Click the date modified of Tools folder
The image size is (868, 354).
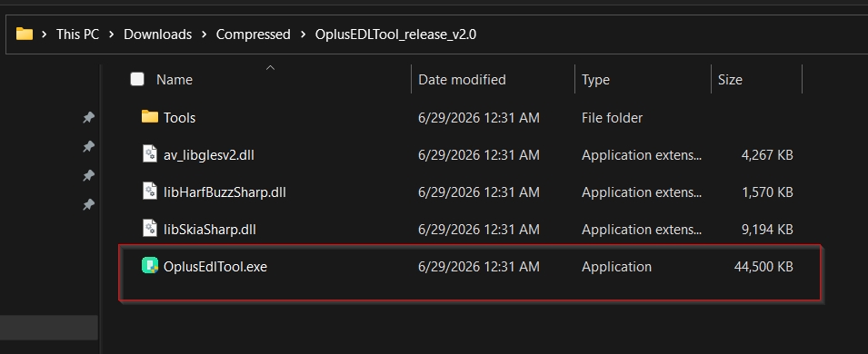click(479, 118)
